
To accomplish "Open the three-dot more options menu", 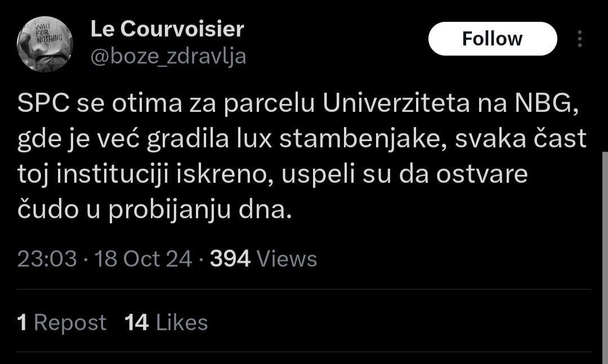I will tap(579, 39).
